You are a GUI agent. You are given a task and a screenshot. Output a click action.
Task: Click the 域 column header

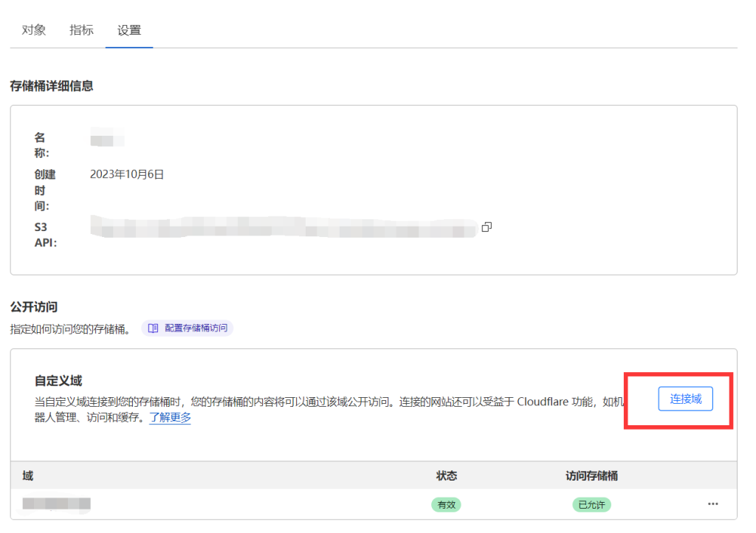click(x=27, y=475)
